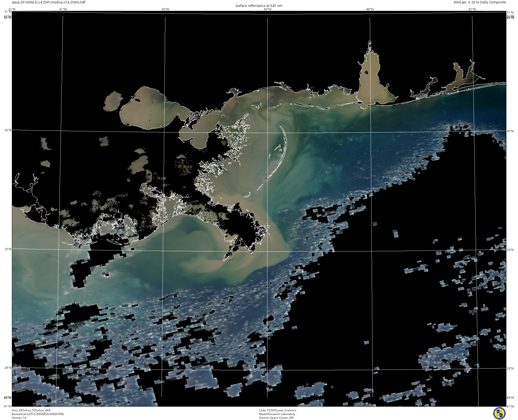Click the 'Code 7330/Ocean Sciences' text
Screen dimensions: 518x420
point(278,410)
